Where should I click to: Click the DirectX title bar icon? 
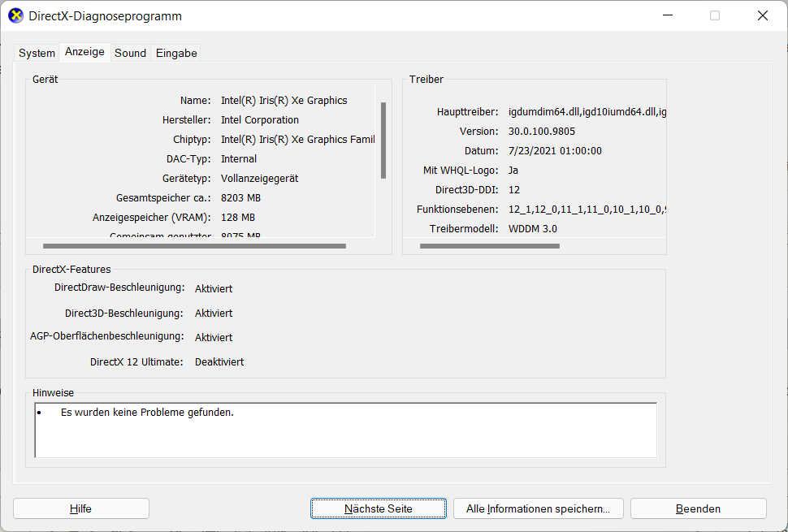click(16, 15)
